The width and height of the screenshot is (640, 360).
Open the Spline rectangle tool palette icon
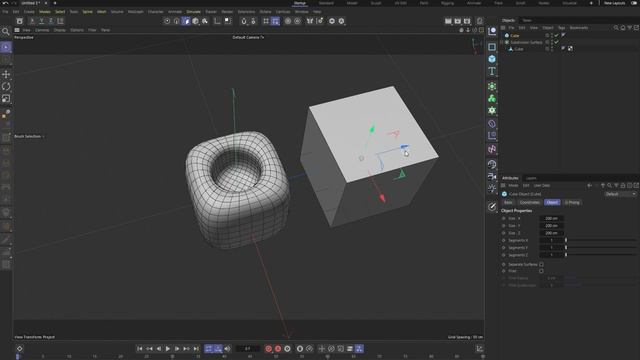click(492, 47)
